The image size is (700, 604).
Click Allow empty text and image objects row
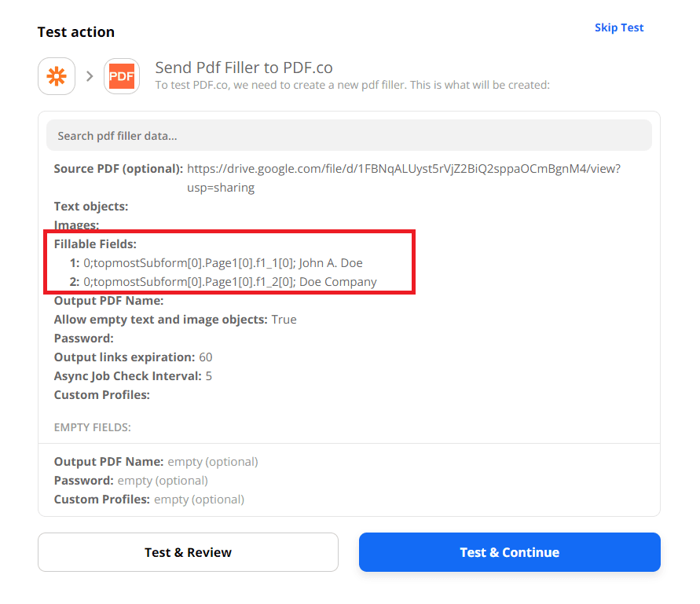[174, 320]
